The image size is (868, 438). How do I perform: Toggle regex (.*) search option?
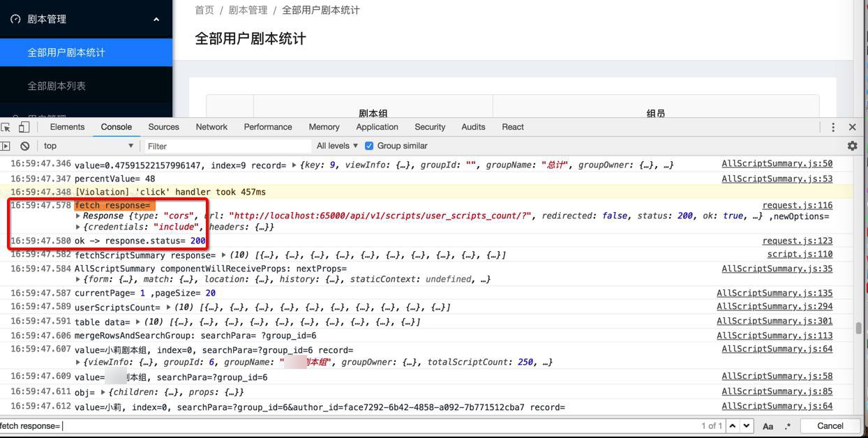tap(787, 426)
